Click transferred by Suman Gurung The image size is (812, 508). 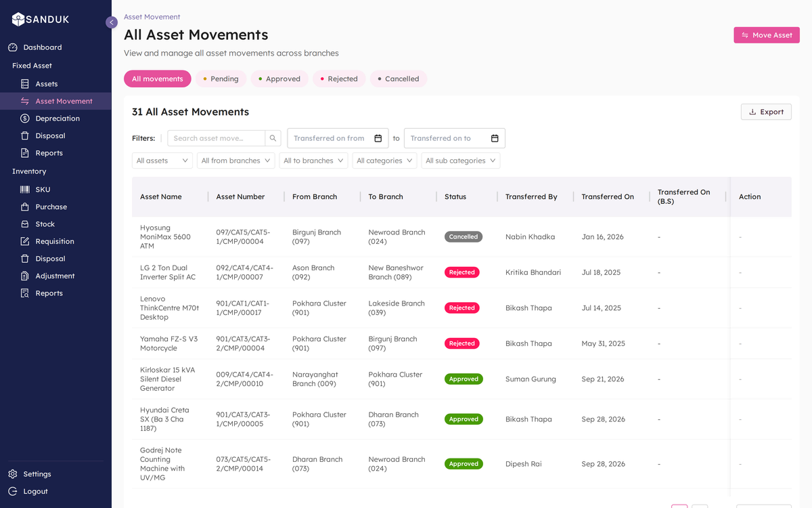[531, 379]
